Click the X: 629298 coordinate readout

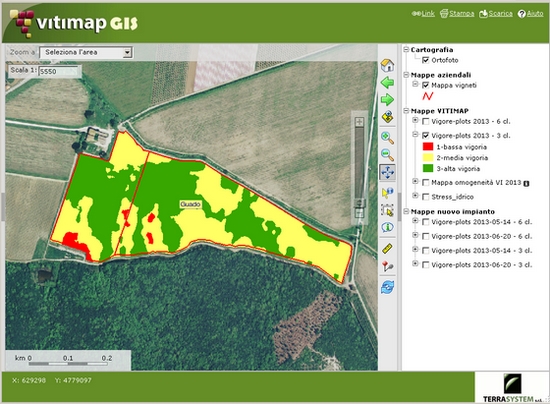[29, 381]
